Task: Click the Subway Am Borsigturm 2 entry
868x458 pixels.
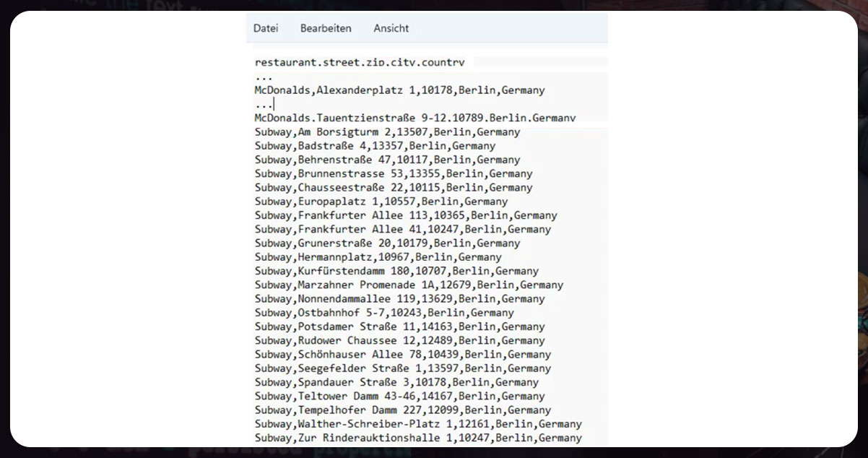Action: (x=387, y=132)
